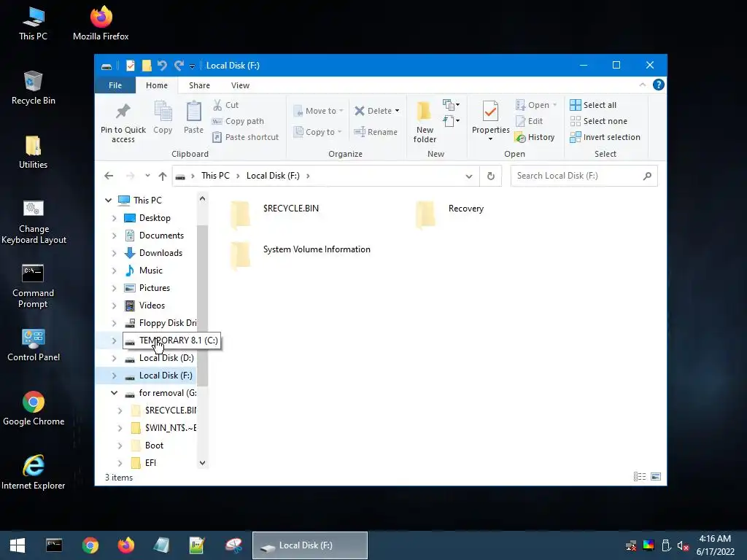The height and width of the screenshot is (560, 747).
Task: Switch to the Home ribbon tab
Action: pos(157,85)
